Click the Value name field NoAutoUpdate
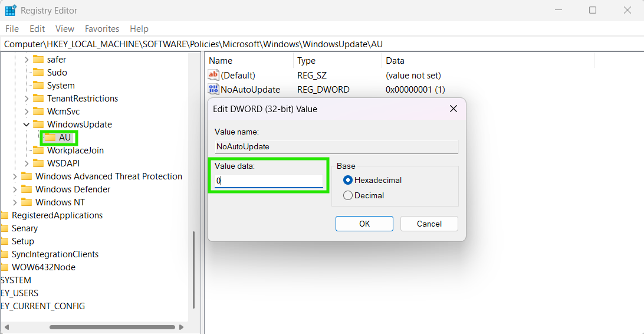The height and width of the screenshot is (334, 644). pos(336,147)
